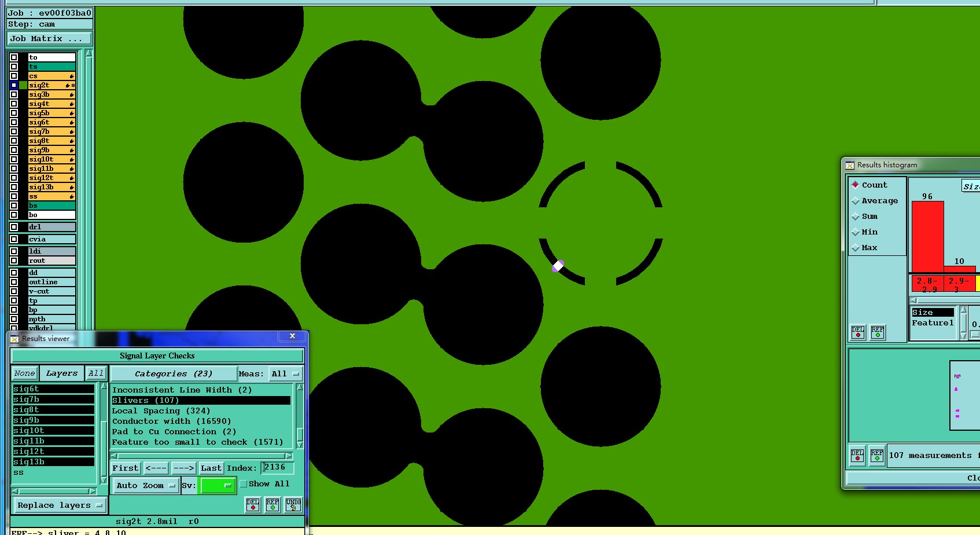Open the Auto Zoom dropdown

point(146,486)
